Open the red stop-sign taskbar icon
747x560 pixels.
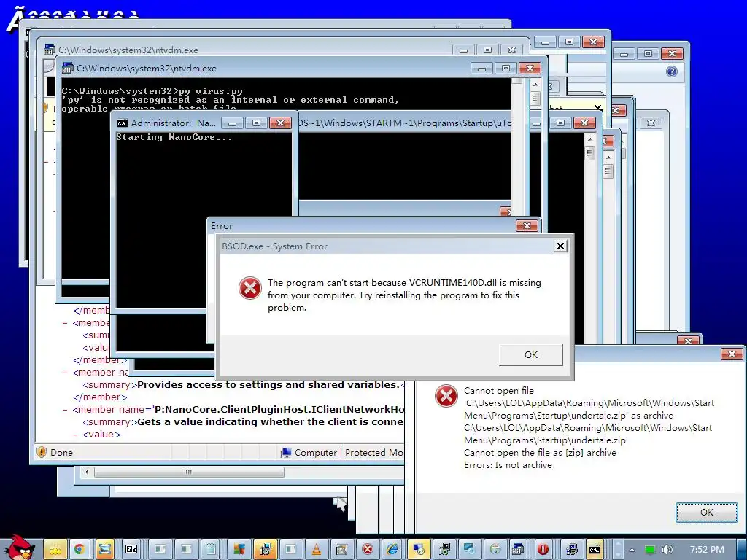543,549
